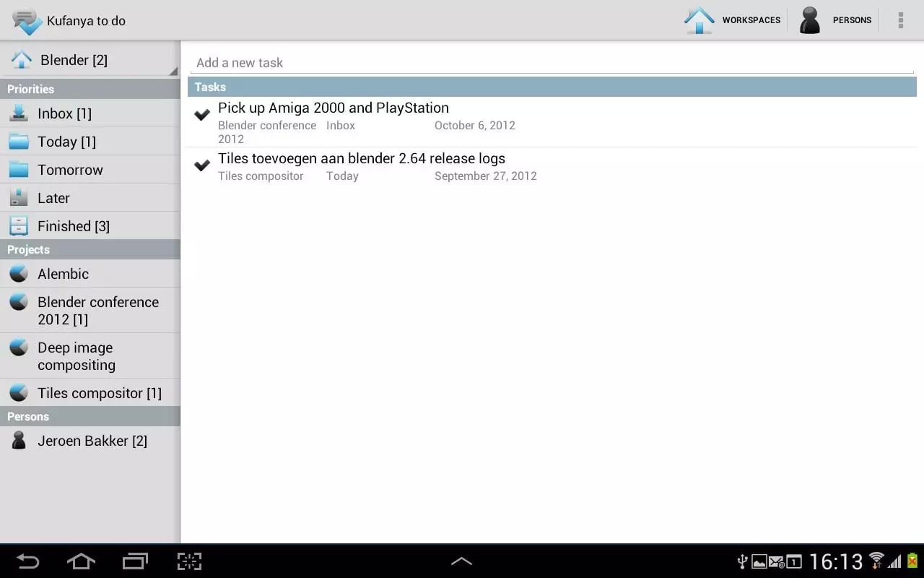
Task: Click the PERSONS label button
Action: (852, 20)
